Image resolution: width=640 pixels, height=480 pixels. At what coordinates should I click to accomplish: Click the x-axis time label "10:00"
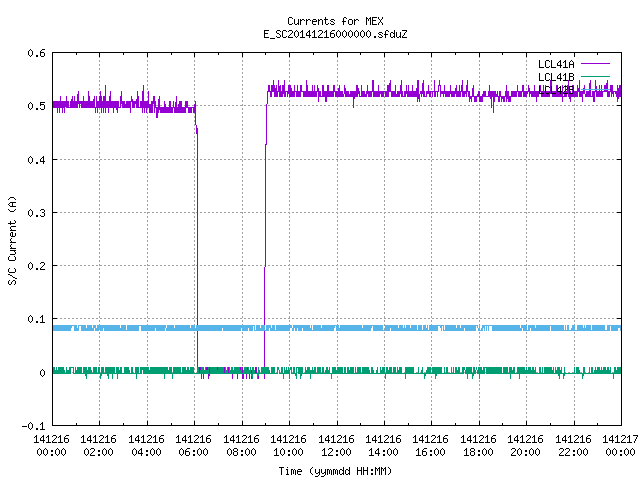pos(288,452)
